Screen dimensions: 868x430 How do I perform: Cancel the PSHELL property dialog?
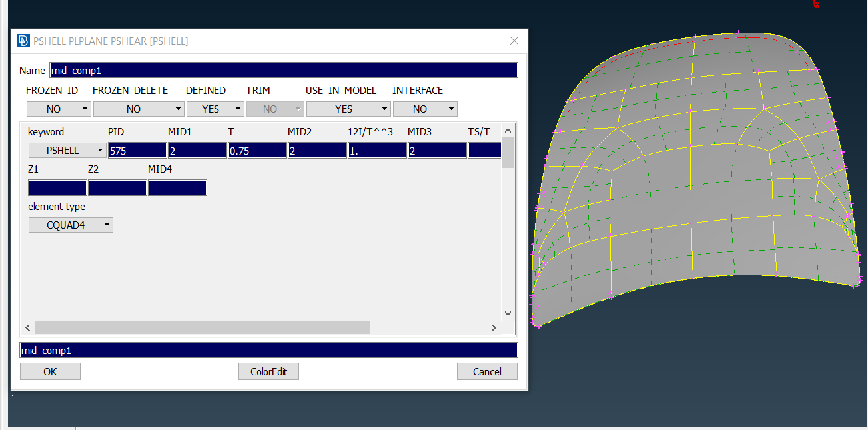click(x=487, y=371)
